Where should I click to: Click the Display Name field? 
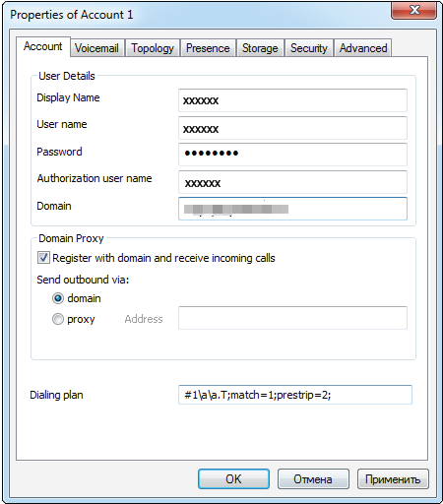point(292,100)
